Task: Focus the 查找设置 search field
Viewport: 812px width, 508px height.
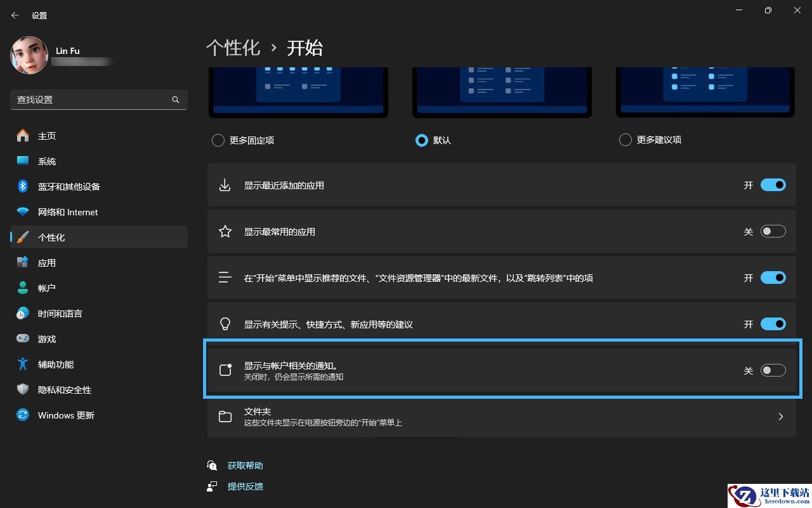Action: pyautogui.click(x=99, y=100)
